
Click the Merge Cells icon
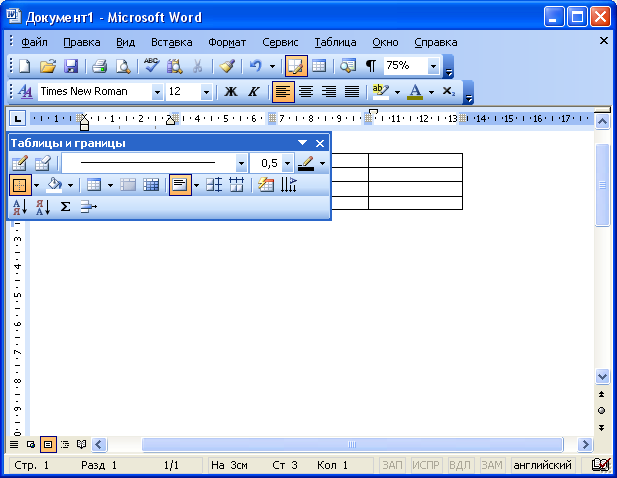128,185
